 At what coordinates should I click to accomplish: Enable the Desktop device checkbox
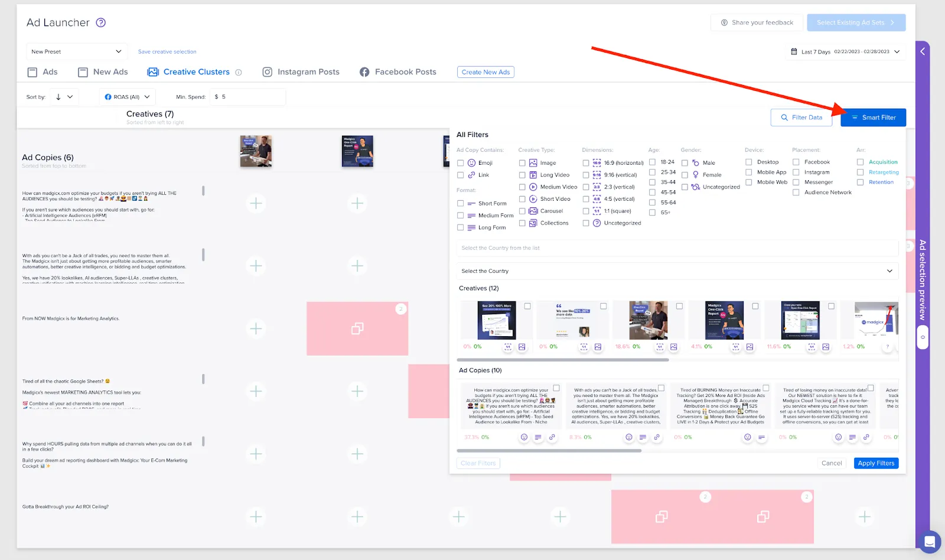(x=749, y=162)
